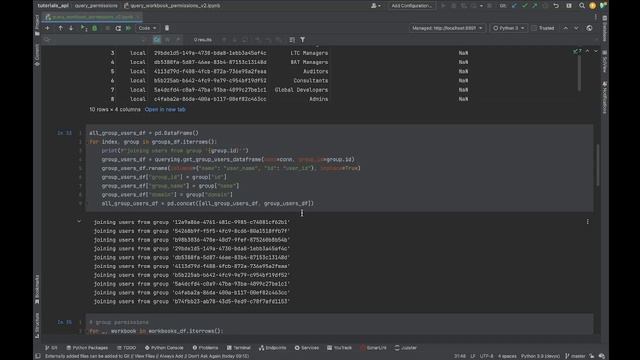This screenshot has height=360, width=640.
Task: Go to previous cell with up chevron
Action: [x=566, y=28]
